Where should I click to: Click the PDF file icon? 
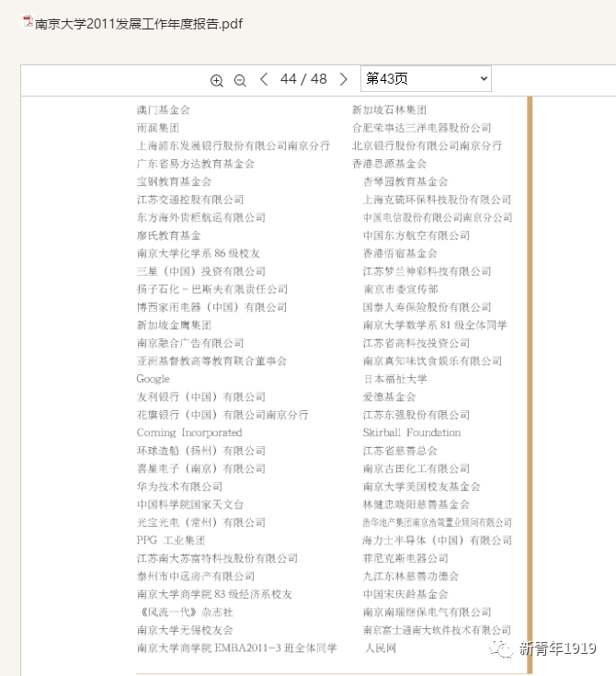tap(28, 21)
